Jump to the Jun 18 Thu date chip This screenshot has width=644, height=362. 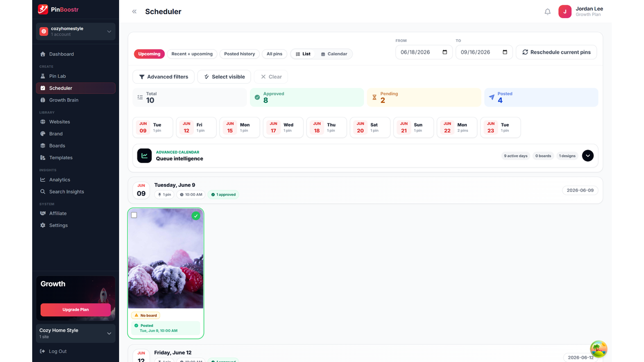click(x=327, y=128)
